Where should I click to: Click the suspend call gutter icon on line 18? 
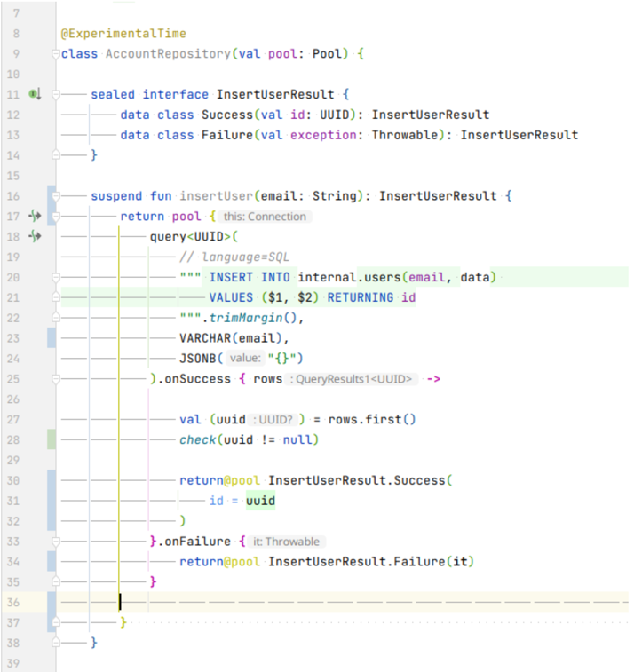click(x=35, y=236)
